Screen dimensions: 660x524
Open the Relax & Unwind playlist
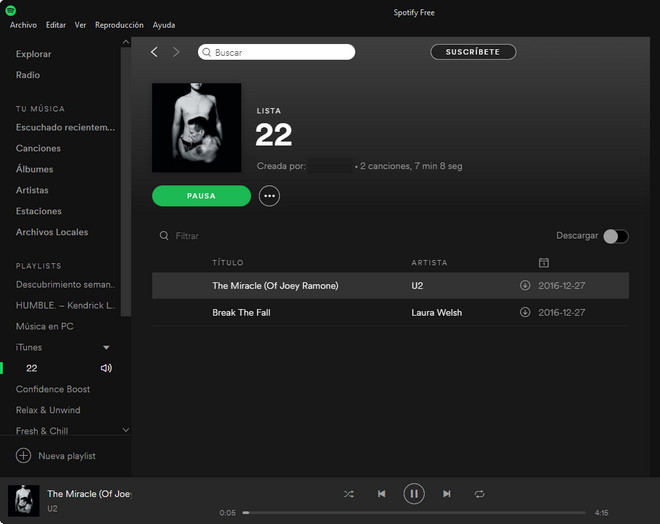point(48,410)
